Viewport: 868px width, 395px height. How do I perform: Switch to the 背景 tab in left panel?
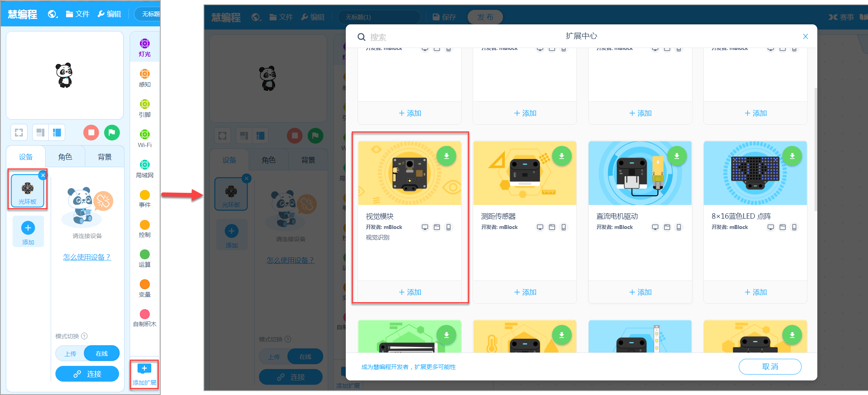coord(105,157)
